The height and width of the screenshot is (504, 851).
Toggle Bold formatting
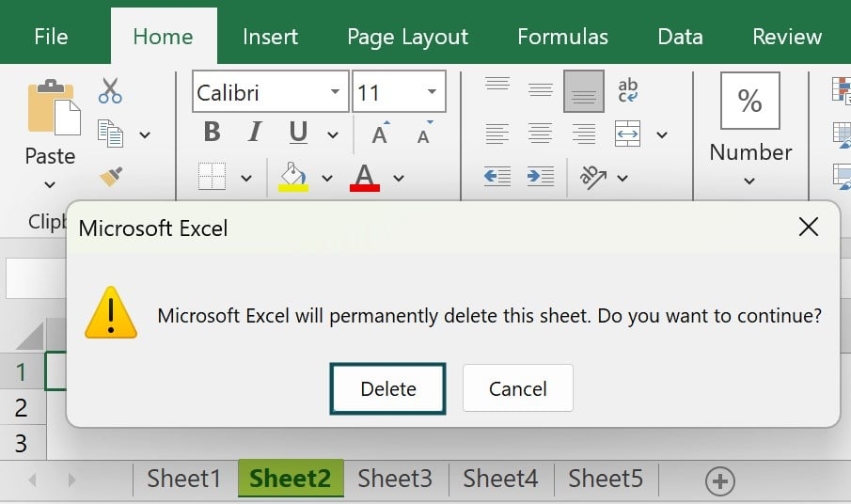(212, 133)
